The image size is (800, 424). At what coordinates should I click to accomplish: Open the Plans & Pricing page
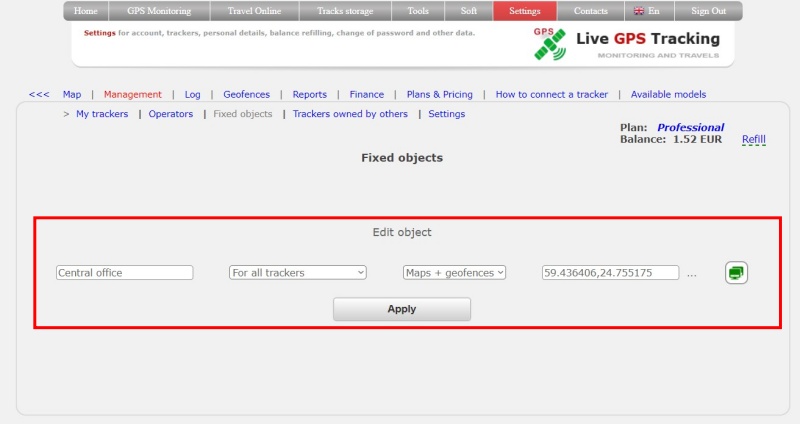tap(440, 94)
